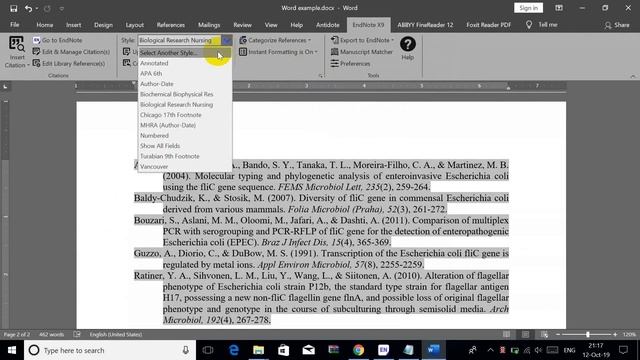
Task: Open Edit & Manage Citation(s)
Action: [71, 52]
